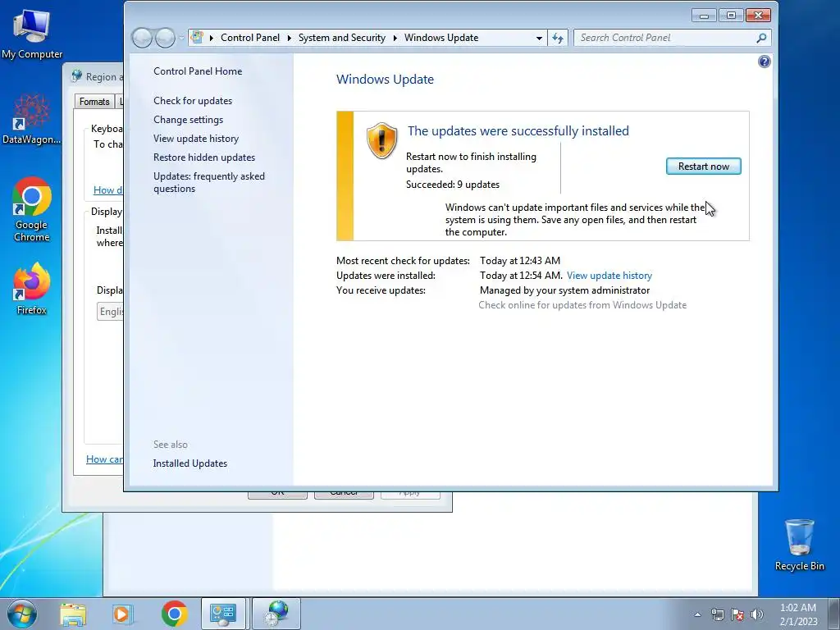
Task: Click the address bar refresh button
Action: coord(558,38)
